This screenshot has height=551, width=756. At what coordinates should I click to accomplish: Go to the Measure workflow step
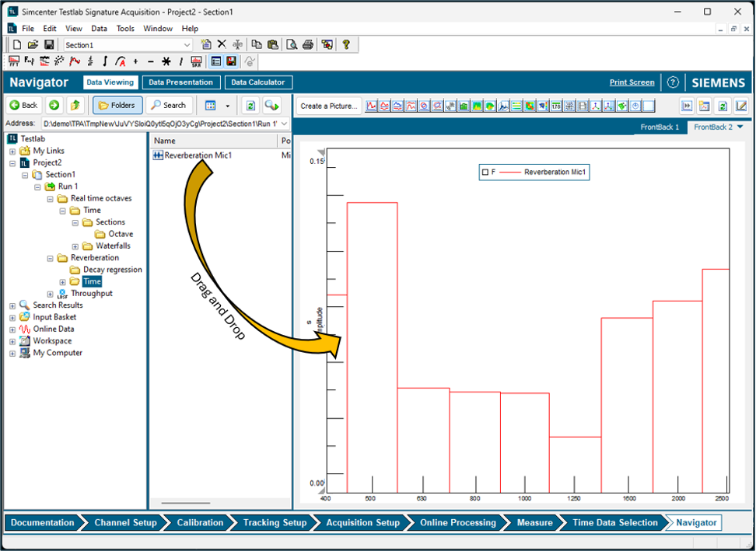point(534,523)
